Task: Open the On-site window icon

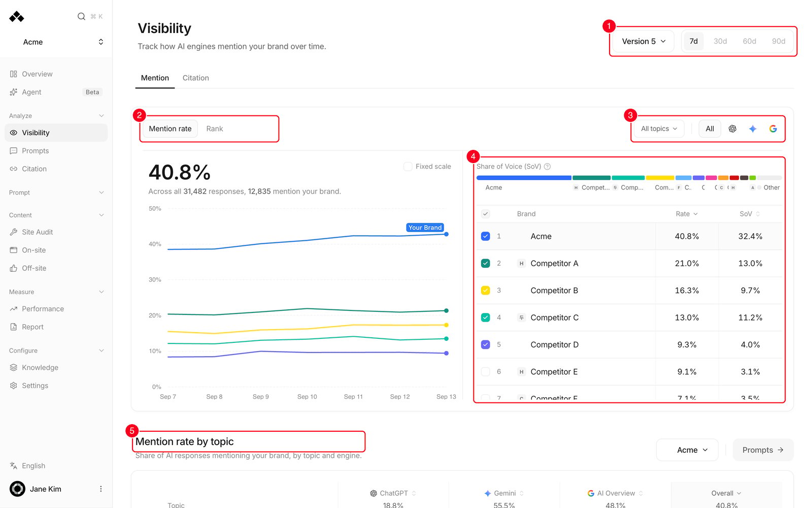Action: pyautogui.click(x=14, y=250)
